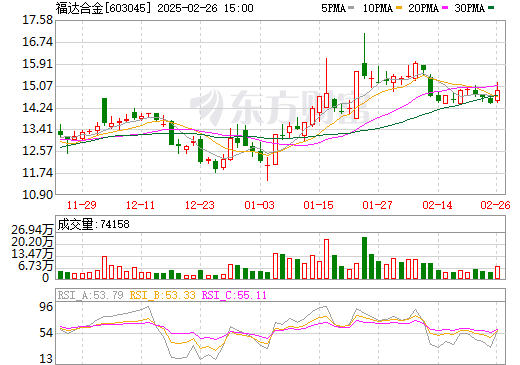This screenshot has width=520, height=365.
Task: Click the 01-03 date axis label
Action: 259,205
